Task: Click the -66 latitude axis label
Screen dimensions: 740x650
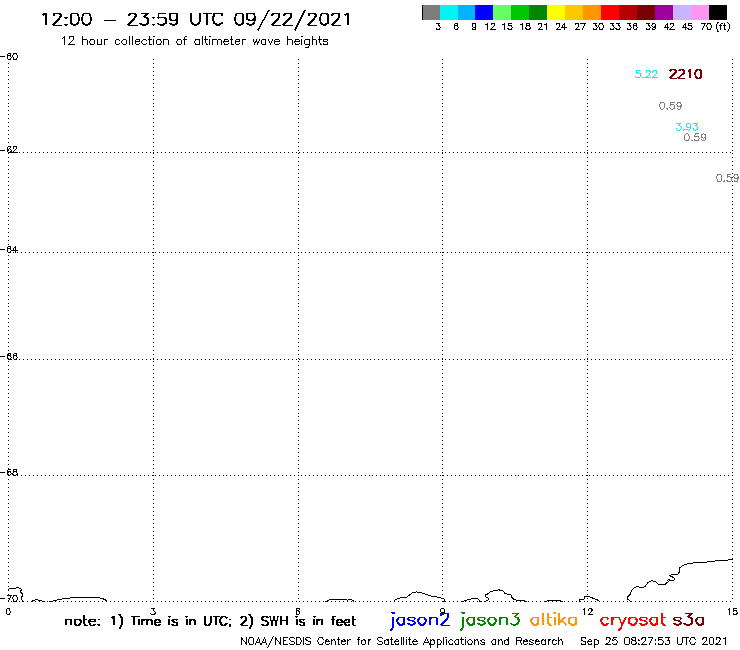Action: [x=10, y=356]
